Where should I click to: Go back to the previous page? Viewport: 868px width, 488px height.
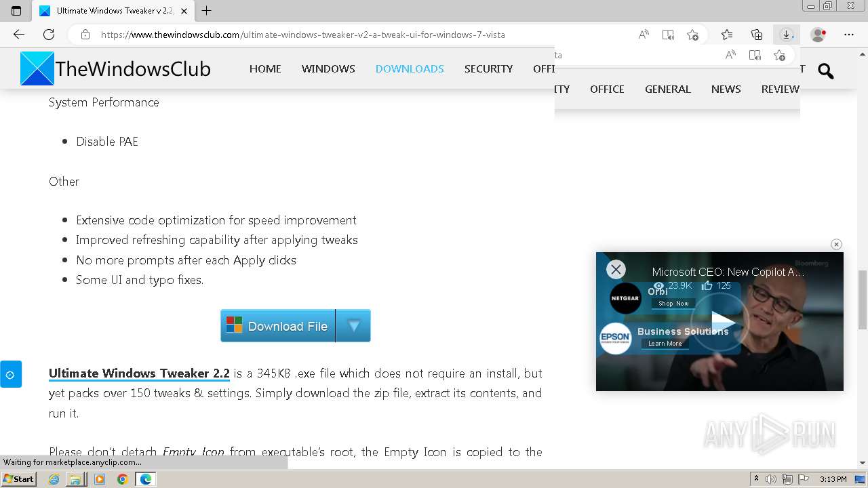[19, 35]
